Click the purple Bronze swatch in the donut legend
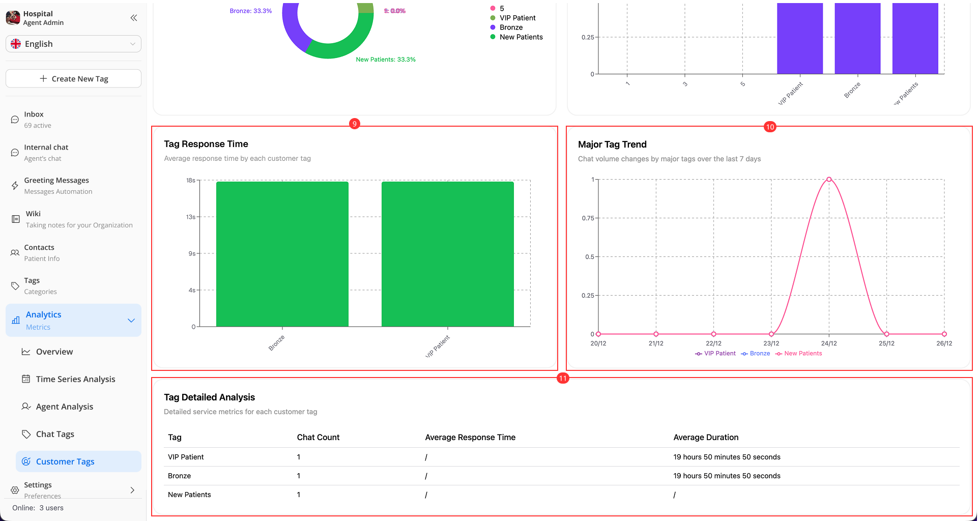Image resolution: width=980 pixels, height=521 pixels. tap(492, 27)
